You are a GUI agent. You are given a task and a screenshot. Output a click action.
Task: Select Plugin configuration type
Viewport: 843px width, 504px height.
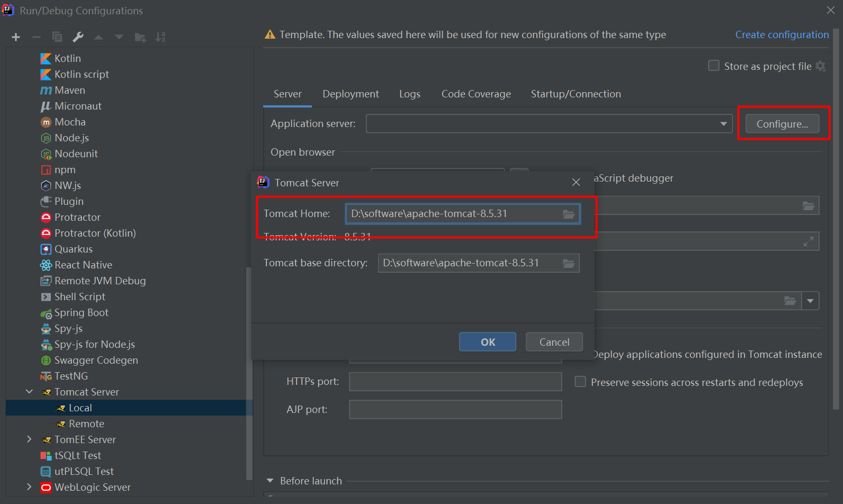point(69,201)
